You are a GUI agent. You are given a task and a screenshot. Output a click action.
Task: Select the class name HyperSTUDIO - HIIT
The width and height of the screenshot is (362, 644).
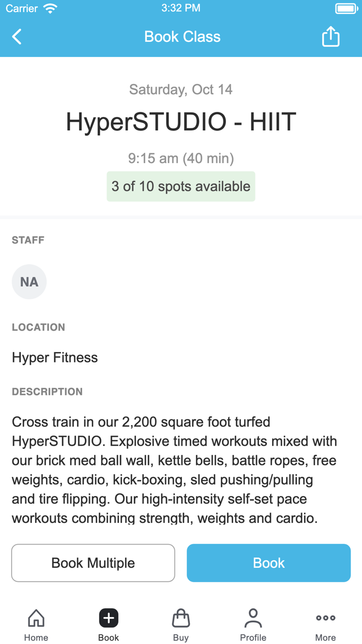tap(180, 121)
